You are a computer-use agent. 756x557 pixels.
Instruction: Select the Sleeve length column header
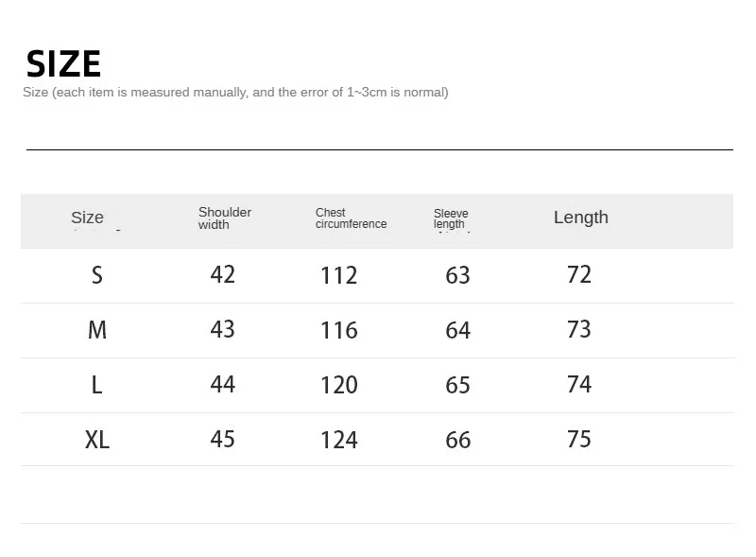tap(451, 218)
